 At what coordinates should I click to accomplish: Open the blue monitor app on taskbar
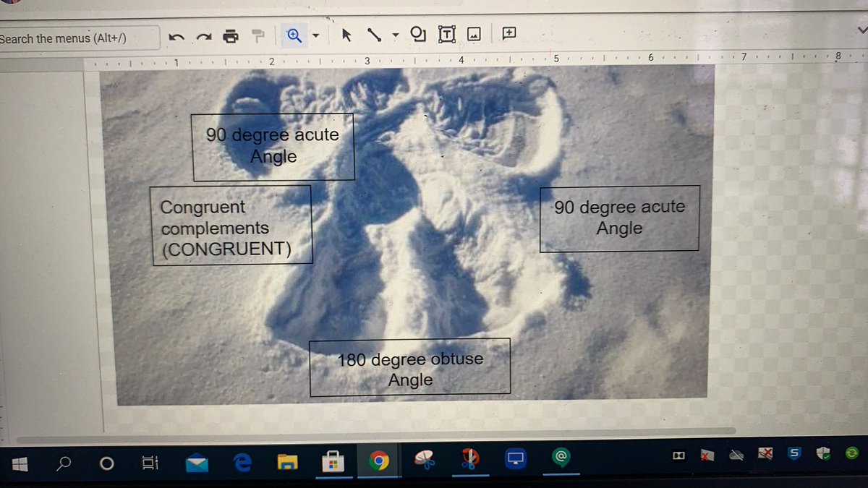(x=515, y=458)
